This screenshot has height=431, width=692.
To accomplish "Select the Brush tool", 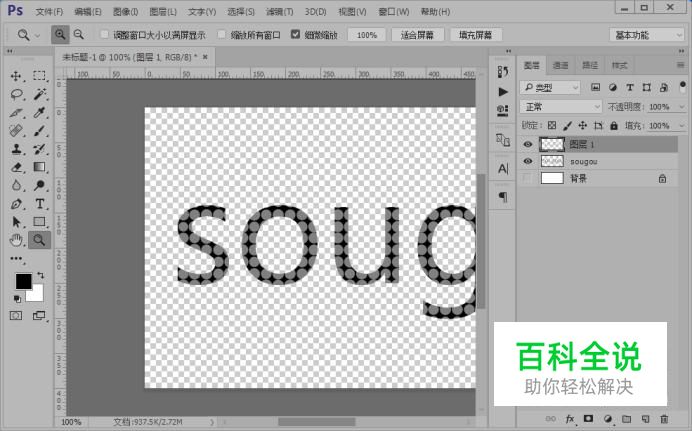I will pyautogui.click(x=39, y=131).
